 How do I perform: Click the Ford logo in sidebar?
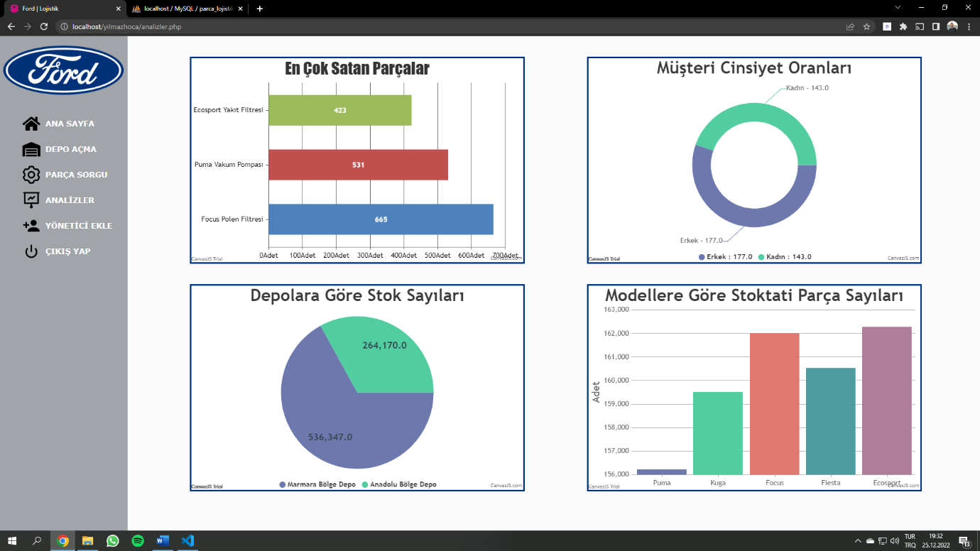pyautogui.click(x=64, y=71)
